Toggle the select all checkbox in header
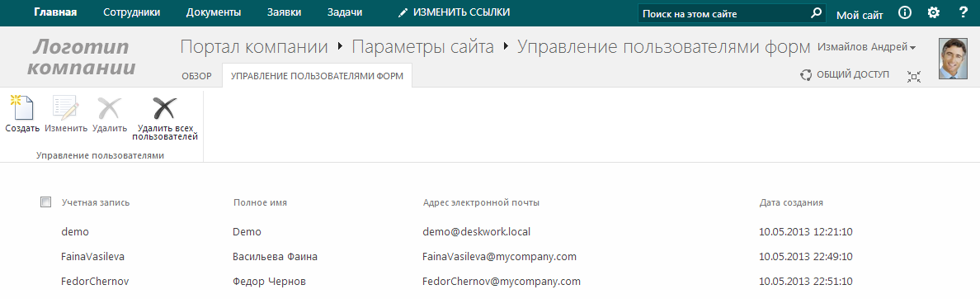Image resolution: width=980 pixels, height=299 pixels. coord(45,202)
